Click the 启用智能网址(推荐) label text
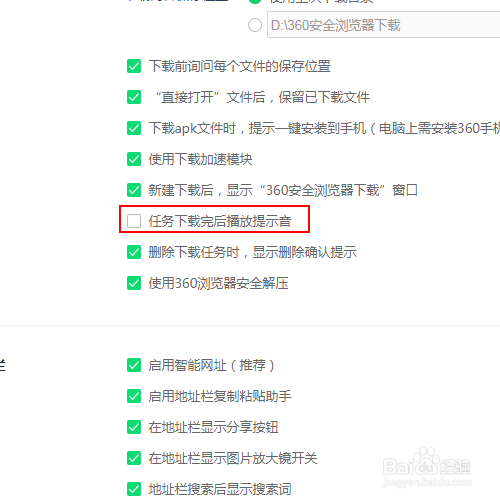Screen dimensions: 500x500 (x=211, y=365)
